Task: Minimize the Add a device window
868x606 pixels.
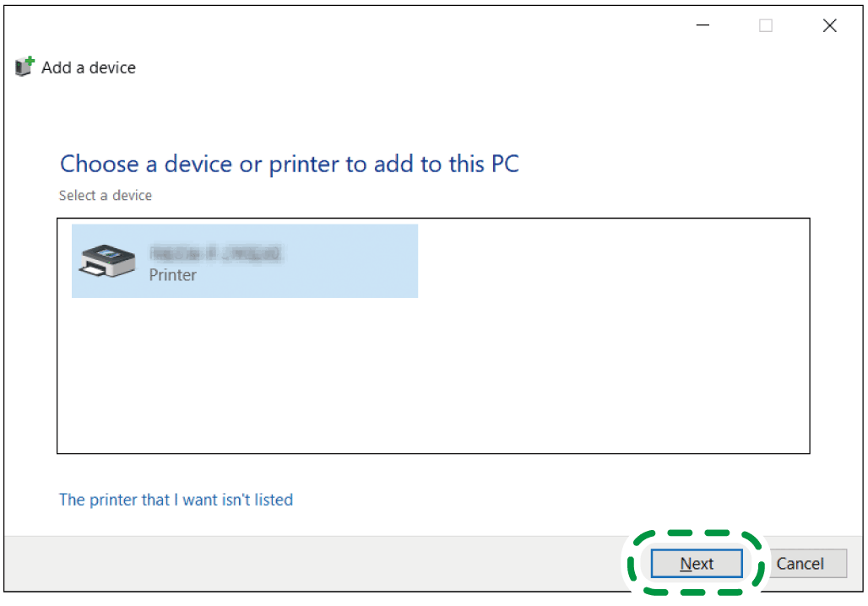Action: click(x=703, y=26)
